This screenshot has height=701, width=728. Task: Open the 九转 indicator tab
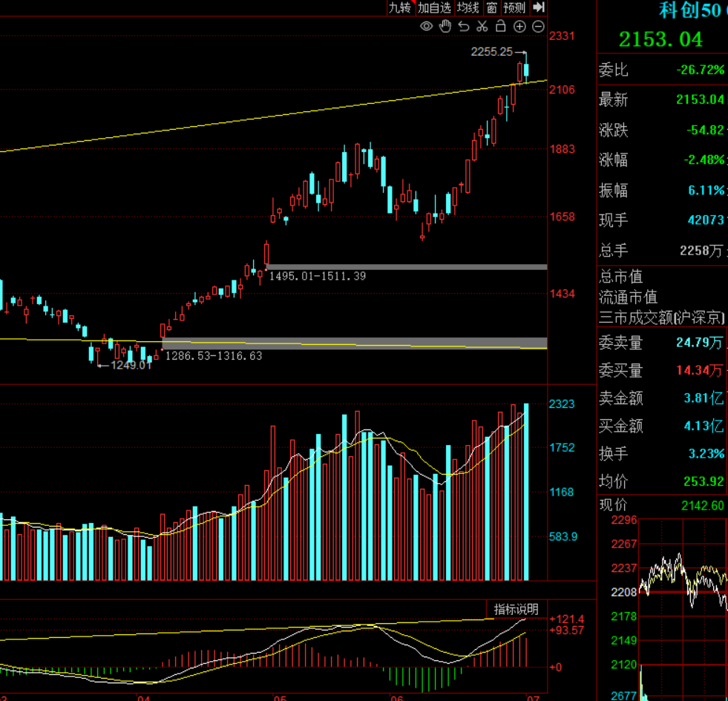tap(400, 7)
